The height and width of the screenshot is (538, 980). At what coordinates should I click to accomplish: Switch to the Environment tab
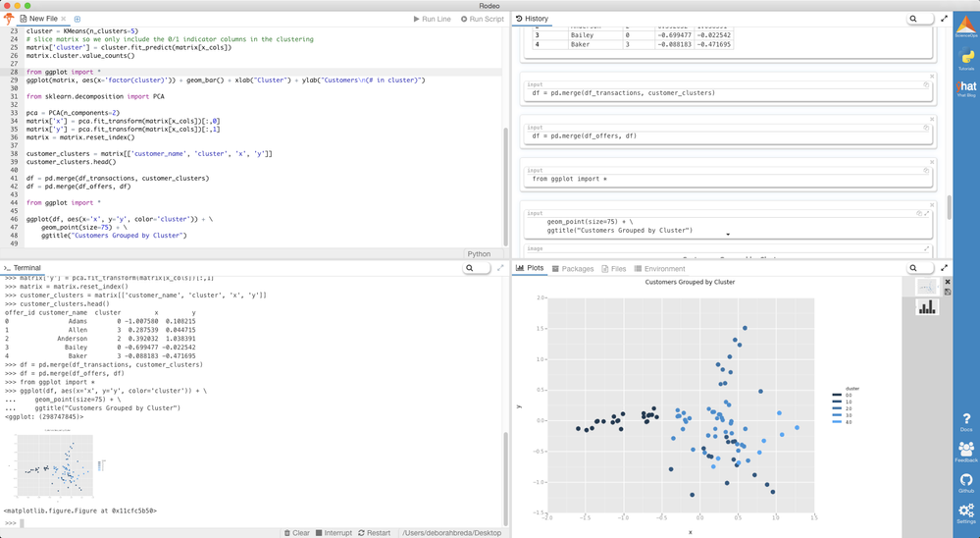[659, 269]
